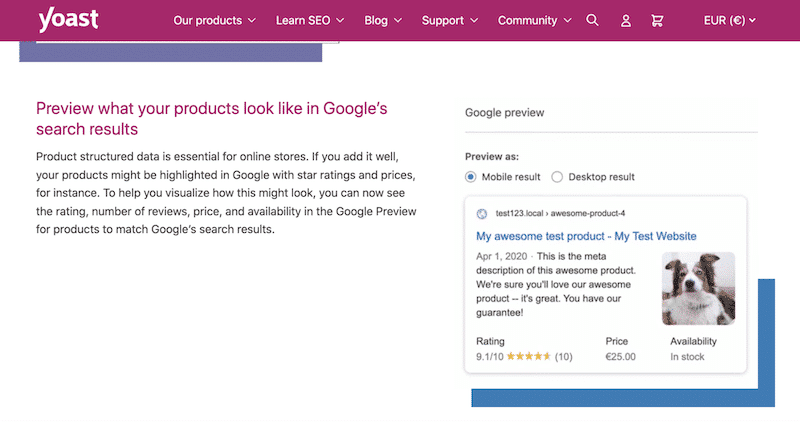Expand the Our products menu
Image resolution: width=800 pixels, height=423 pixels.
click(x=214, y=20)
